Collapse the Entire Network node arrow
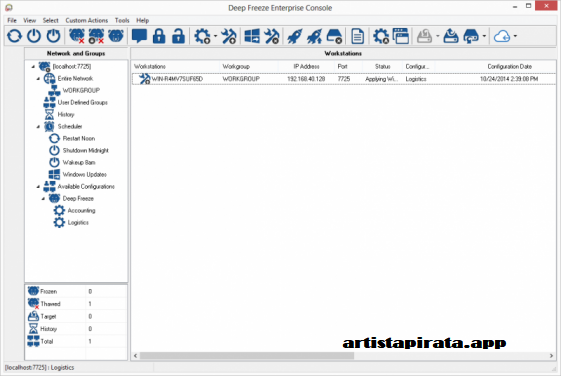Image resolution: width=561 pixels, height=376 pixels. click(38, 79)
